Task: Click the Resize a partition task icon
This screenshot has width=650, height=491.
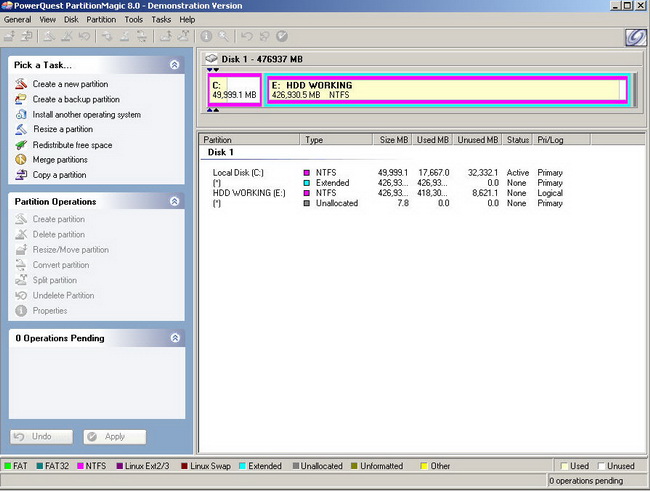Action: (x=21, y=129)
